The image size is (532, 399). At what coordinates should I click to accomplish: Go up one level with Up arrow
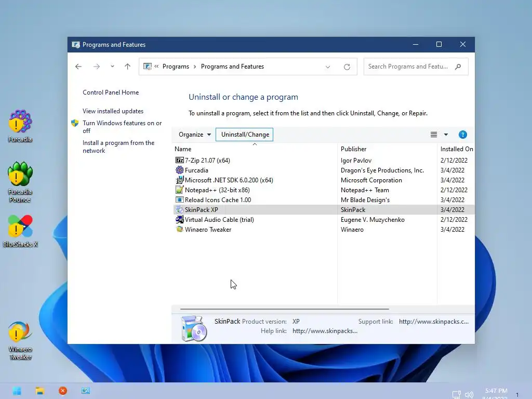point(128,66)
